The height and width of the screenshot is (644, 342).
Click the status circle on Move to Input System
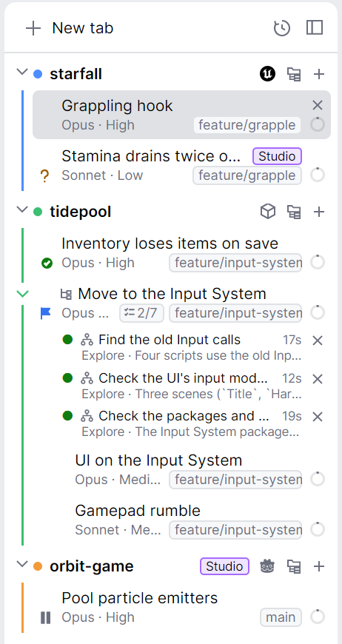(318, 312)
